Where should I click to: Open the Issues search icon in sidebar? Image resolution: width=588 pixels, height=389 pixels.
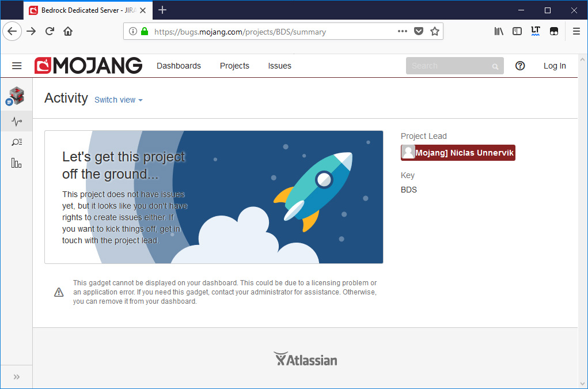(x=16, y=142)
